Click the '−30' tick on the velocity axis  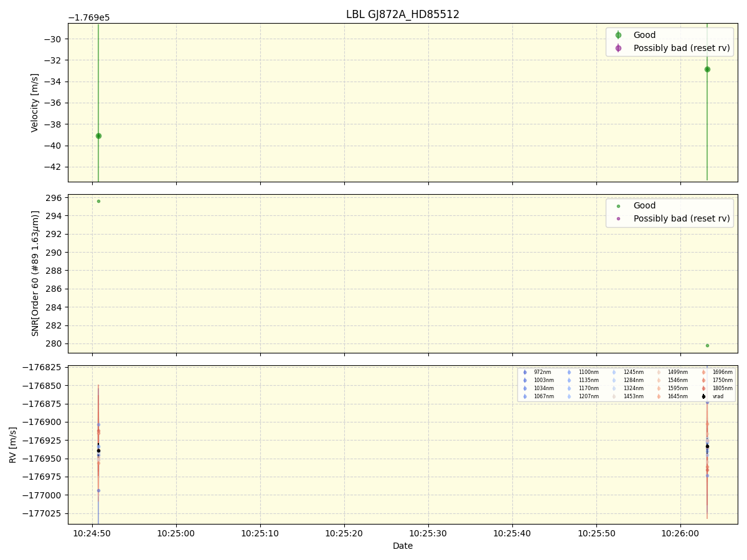[54, 39]
